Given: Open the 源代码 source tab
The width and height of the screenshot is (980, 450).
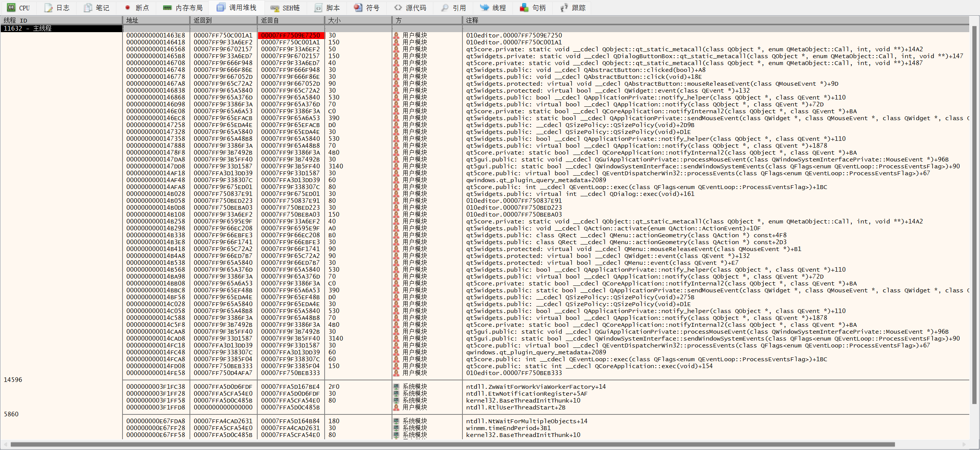Looking at the screenshot, I should [x=415, y=8].
